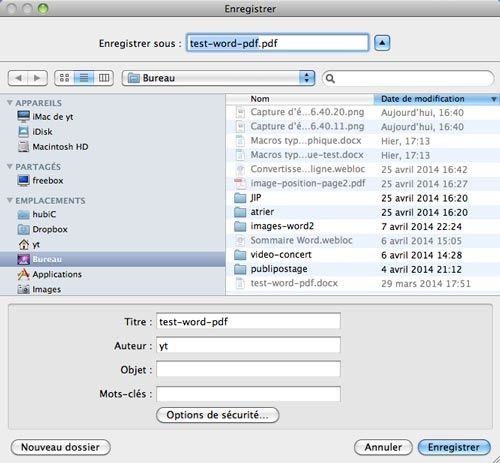Open the Bureau location dropdown
Screen dimensions: 500x463
218,78
